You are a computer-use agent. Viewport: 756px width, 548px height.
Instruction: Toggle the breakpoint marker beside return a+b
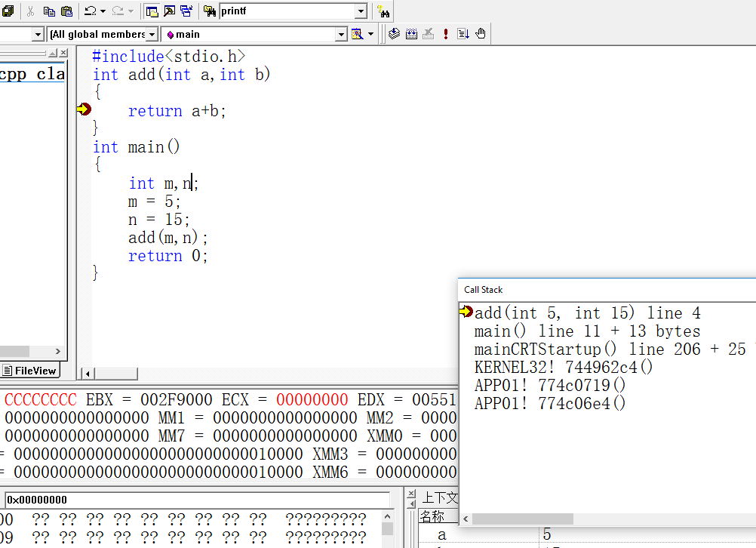coord(83,110)
